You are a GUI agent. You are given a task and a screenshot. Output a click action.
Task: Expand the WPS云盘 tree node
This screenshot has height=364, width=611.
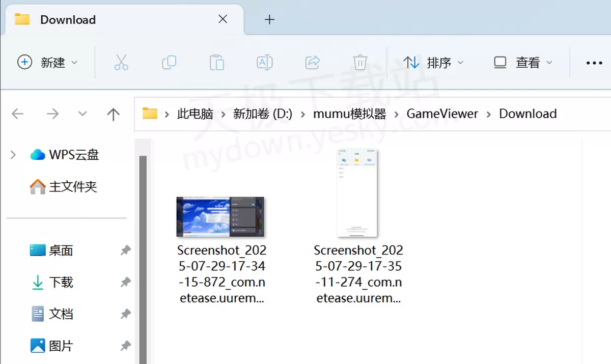[13, 155]
